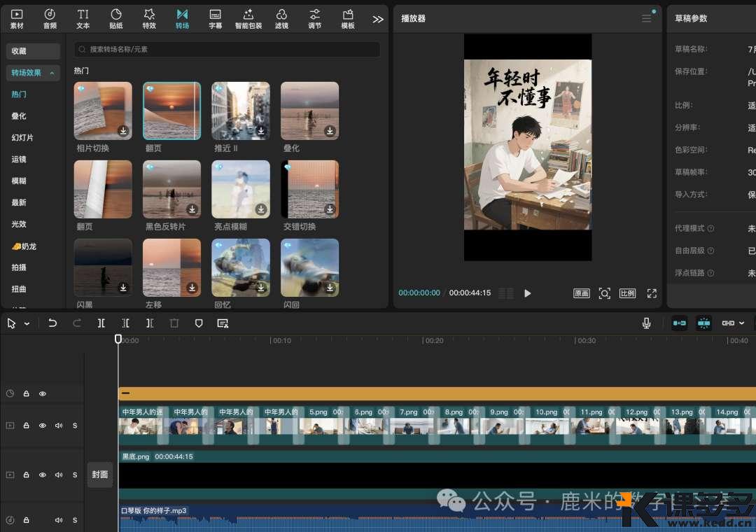This screenshot has height=532, width=756.
Task: Download the 闪黑 transition
Action: [123, 288]
